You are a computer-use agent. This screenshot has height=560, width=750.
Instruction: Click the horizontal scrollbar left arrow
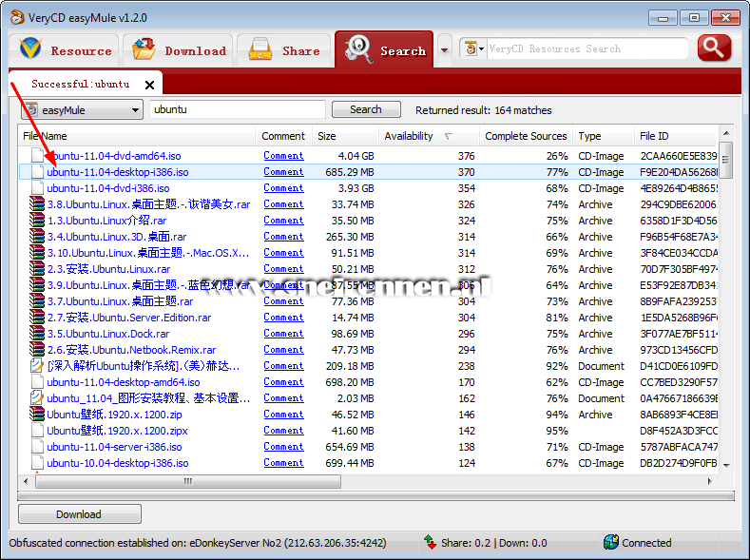click(26, 481)
